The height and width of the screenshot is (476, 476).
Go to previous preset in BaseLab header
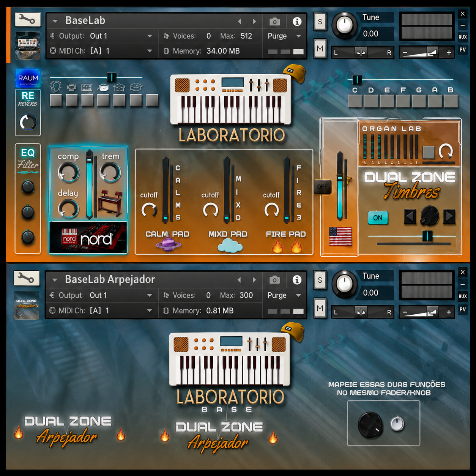(x=240, y=22)
